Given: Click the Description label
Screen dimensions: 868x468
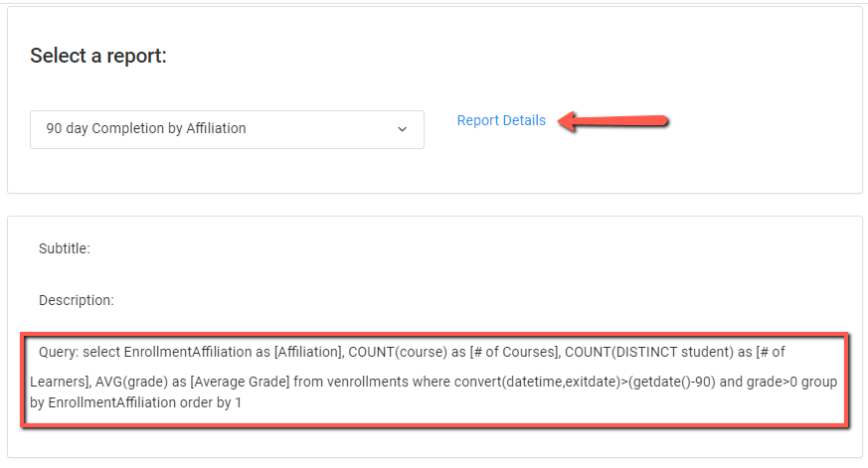Looking at the screenshot, I should click(77, 299).
